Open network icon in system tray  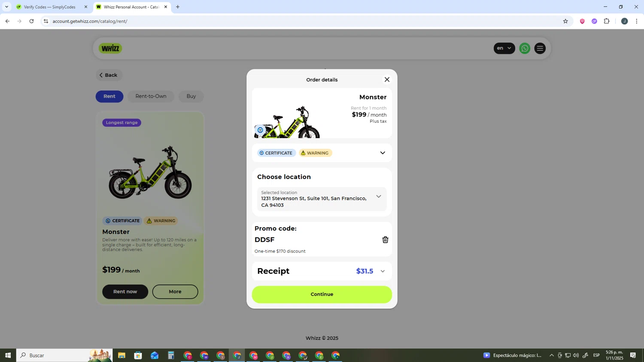pos(568,355)
